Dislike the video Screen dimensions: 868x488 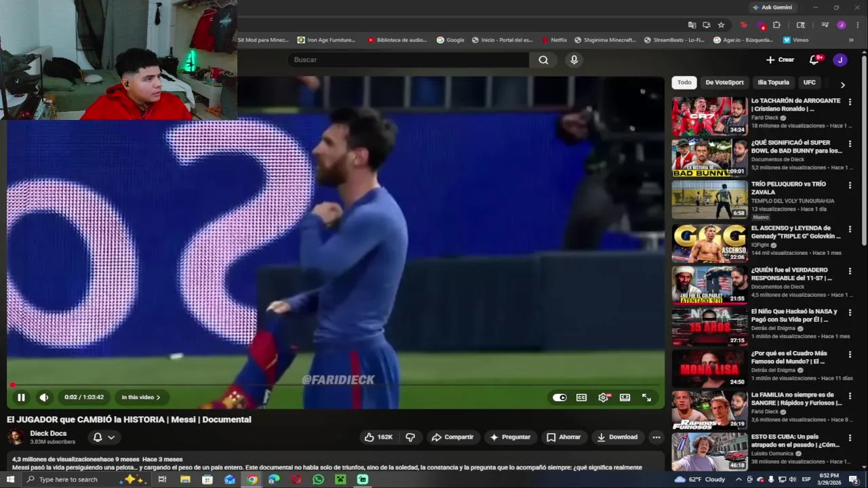coord(410,437)
